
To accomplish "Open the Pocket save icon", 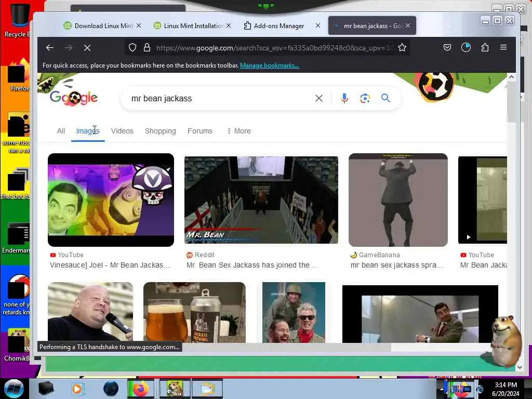I will tap(447, 47).
